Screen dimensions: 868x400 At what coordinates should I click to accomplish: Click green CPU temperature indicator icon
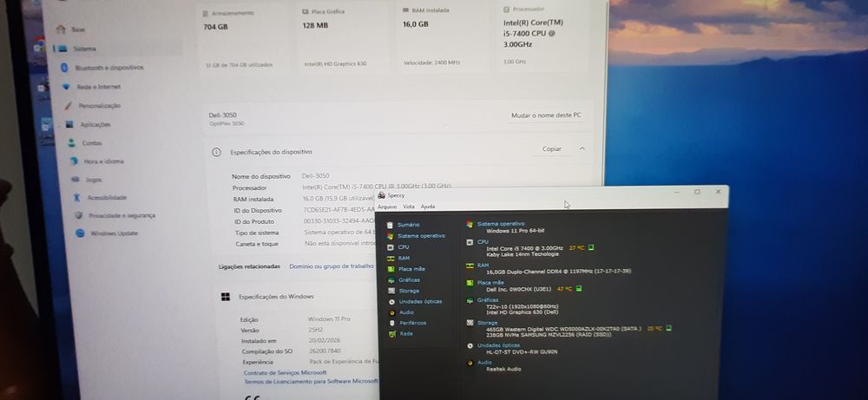[x=590, y=248]
